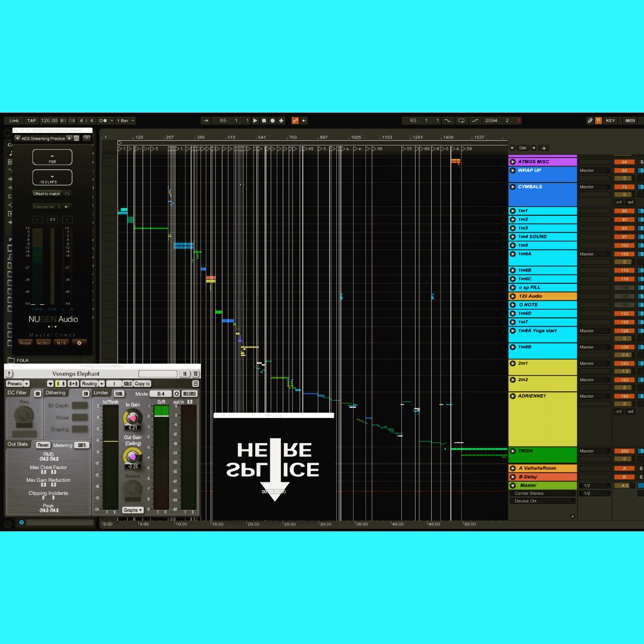Click the MasterCheck preset list icon

[x=76, y=138]
